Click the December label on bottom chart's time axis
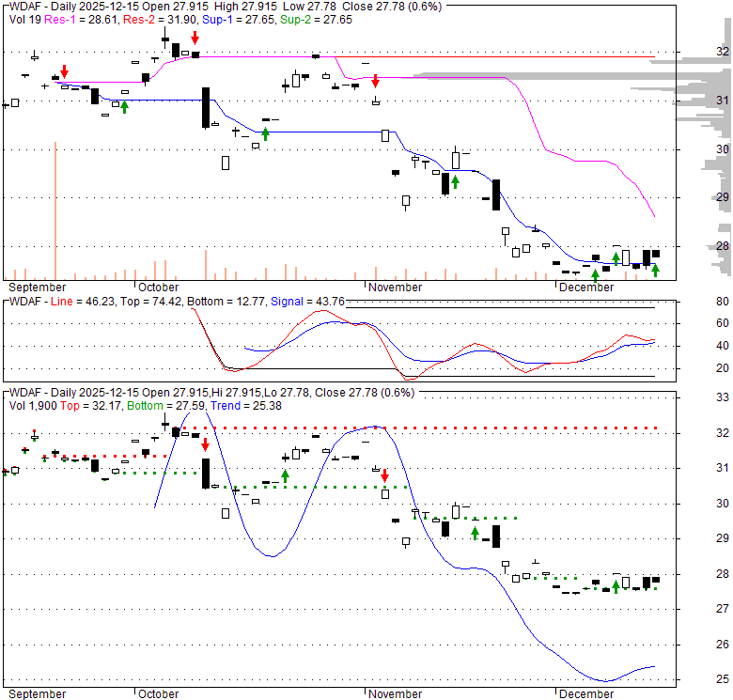Viewport: 733px width, 700px height. (586, 694)
